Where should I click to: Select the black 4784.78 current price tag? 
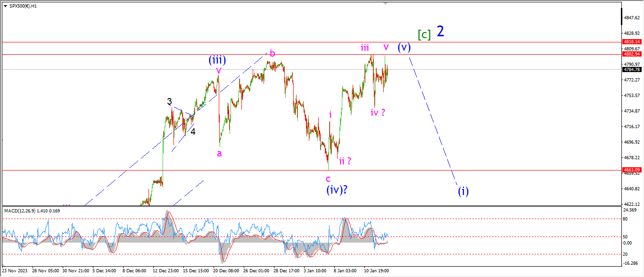(x=632, y=70)
